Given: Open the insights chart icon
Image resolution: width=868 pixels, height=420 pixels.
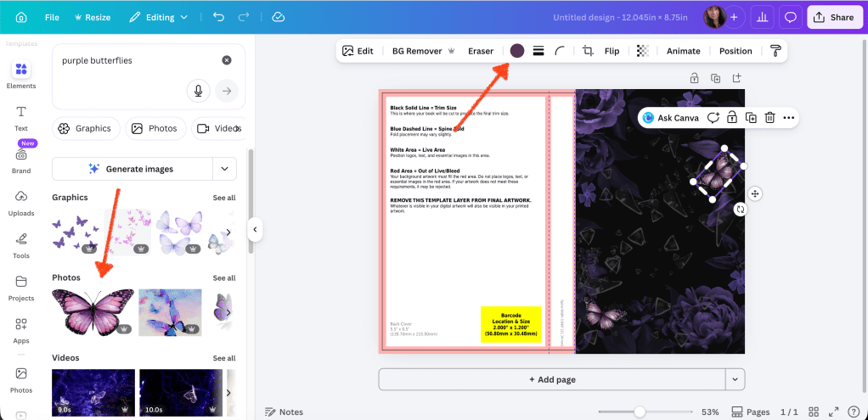Looking at the screenshot, I should 763,17.
